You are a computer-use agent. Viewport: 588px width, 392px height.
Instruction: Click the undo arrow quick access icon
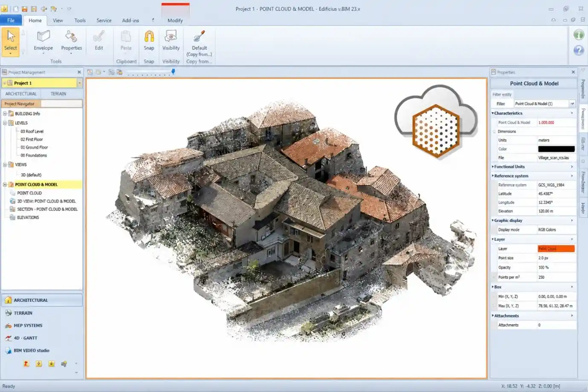43,9
